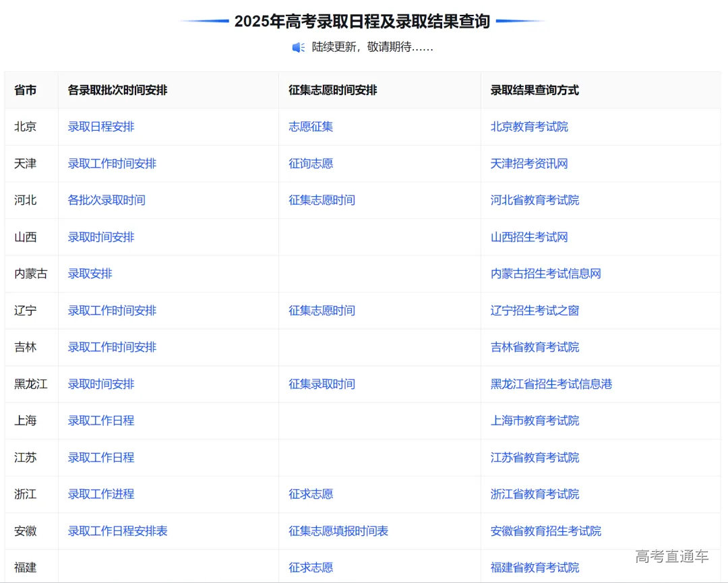Click 录取工作进程 in the 浙江 row
Viewport: 728px width, 583px height.
point(100,494)
